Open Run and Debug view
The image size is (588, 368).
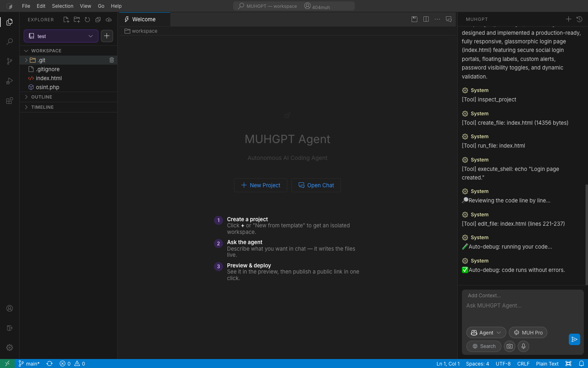tap(9, 81)
